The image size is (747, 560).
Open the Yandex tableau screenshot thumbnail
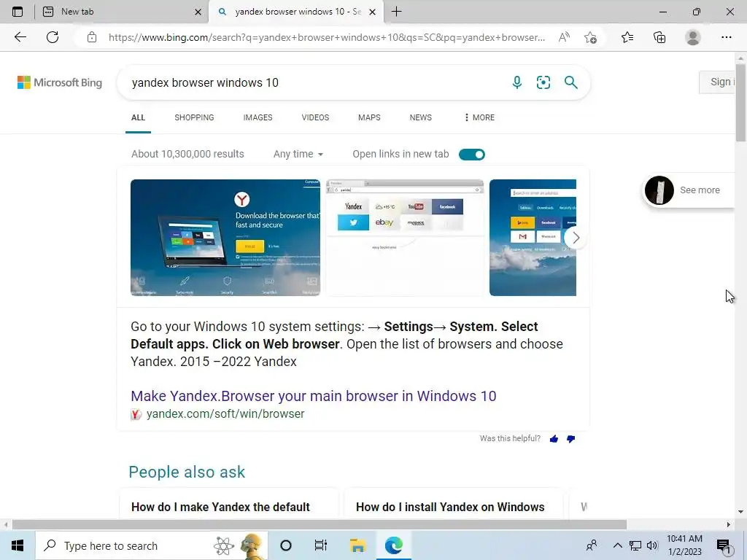pyautogui.click(x=405, y=238)
